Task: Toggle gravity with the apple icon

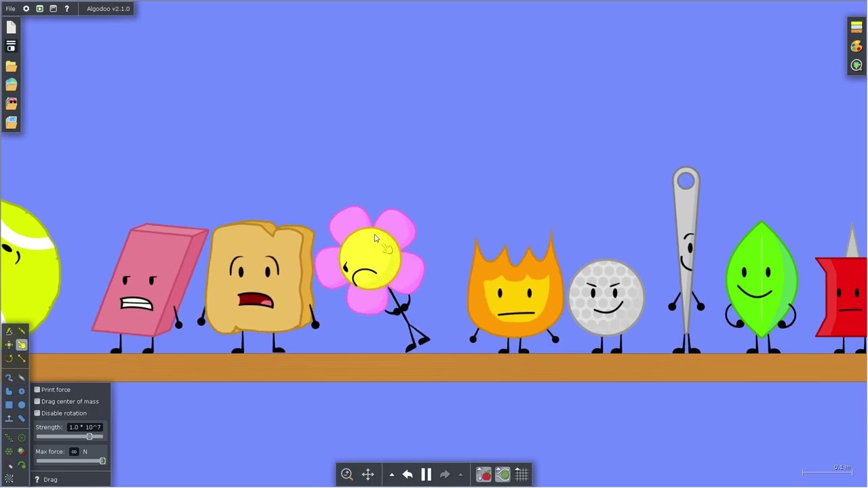Action: tap(484, 474)
